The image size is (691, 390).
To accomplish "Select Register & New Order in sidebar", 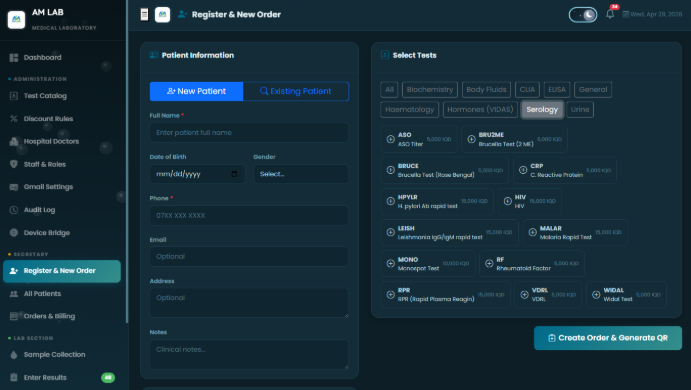I will [x=62, y=271].
